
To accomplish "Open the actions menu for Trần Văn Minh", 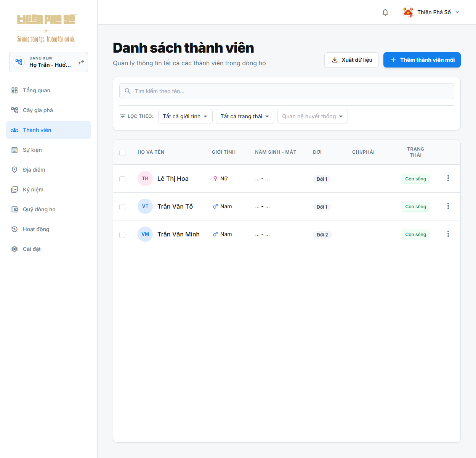I will (x=448, y=234).
